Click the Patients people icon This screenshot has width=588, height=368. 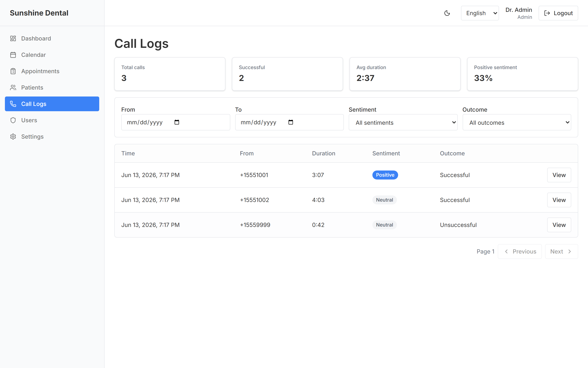tap(13, 87)
